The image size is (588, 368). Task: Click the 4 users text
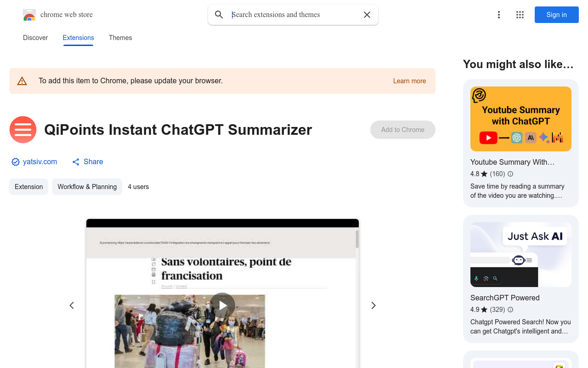(138, 187)
